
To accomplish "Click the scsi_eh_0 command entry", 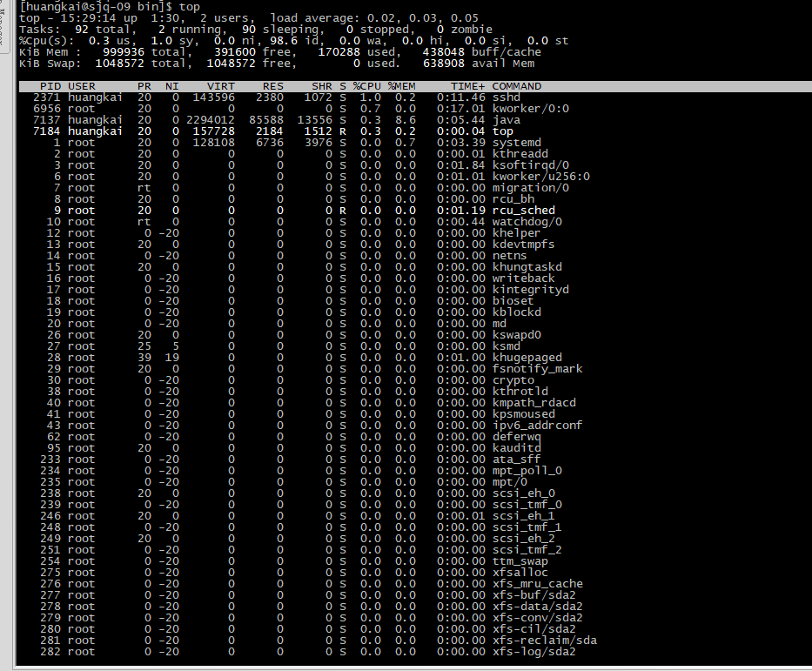I will click(523, 495).
